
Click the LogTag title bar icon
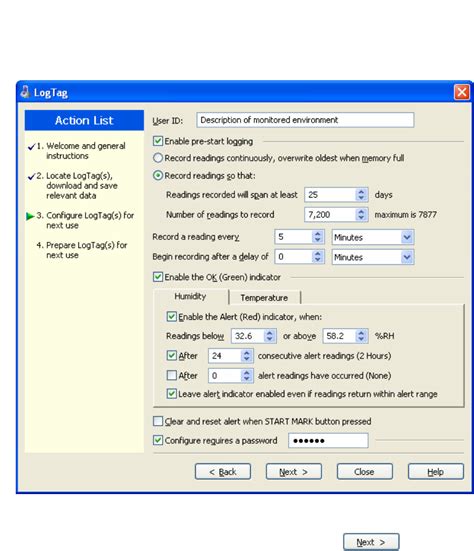point(25,92)
